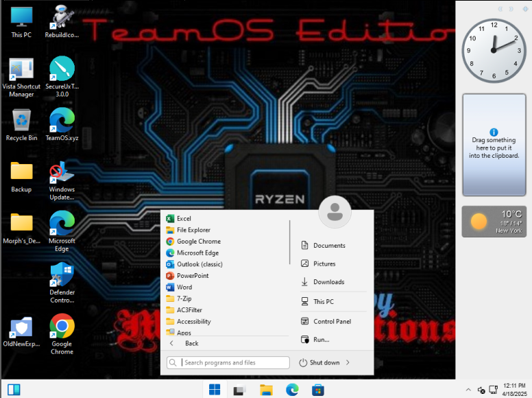
Task: Launch SecureUxTheme 3.0.0 shortcut
Action: [62, 78]
